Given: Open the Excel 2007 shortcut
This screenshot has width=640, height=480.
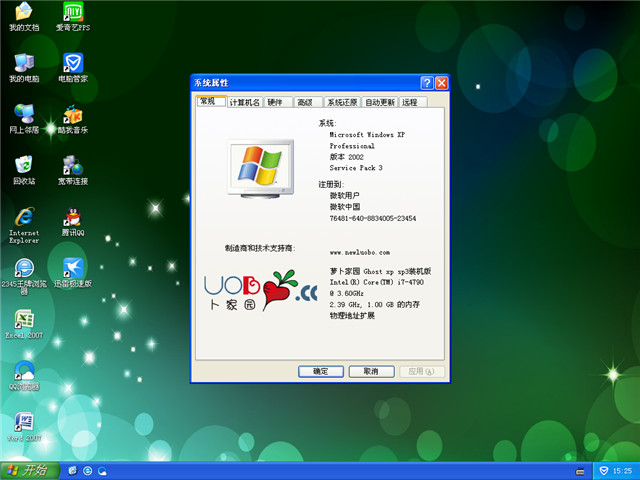Looking at the screenshot, I should pyautogui.click(x=24, y=324).
